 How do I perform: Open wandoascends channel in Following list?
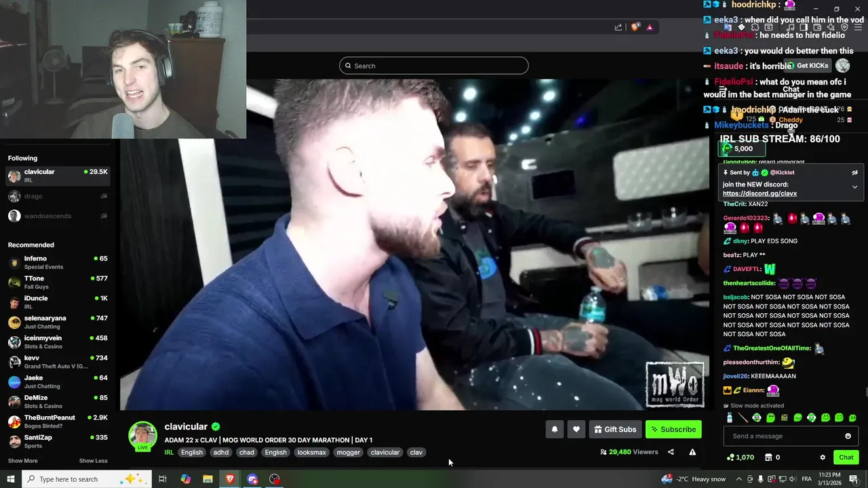pos(58,216)
